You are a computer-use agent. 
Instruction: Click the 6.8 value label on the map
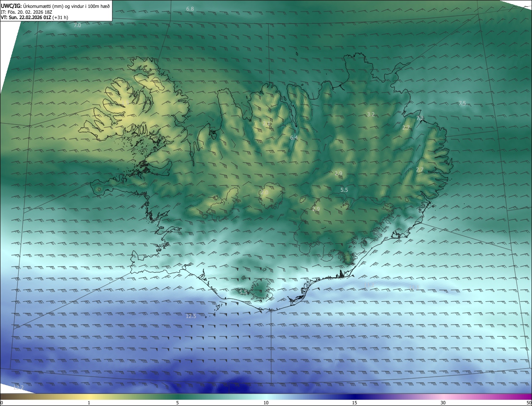point(190,9)
